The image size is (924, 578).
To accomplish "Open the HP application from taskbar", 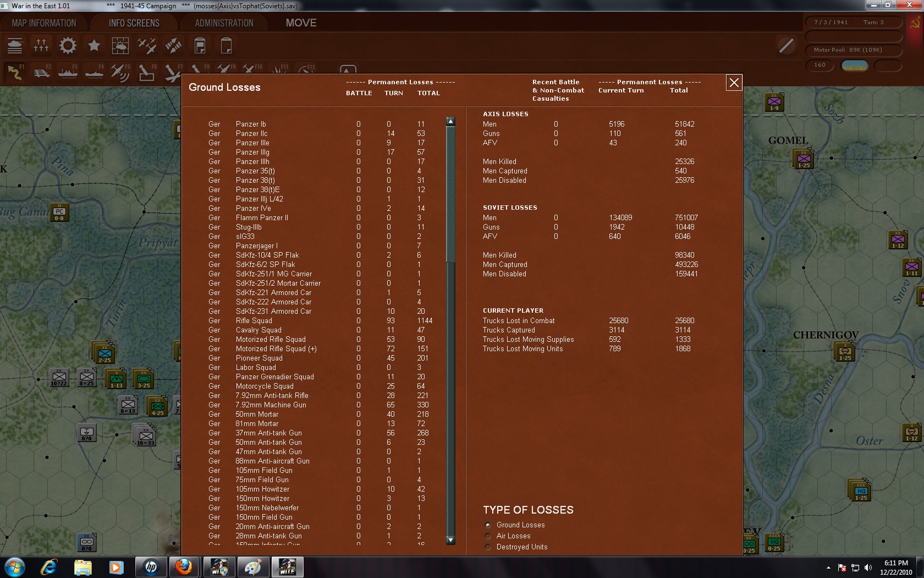I will tap(150, 567).
